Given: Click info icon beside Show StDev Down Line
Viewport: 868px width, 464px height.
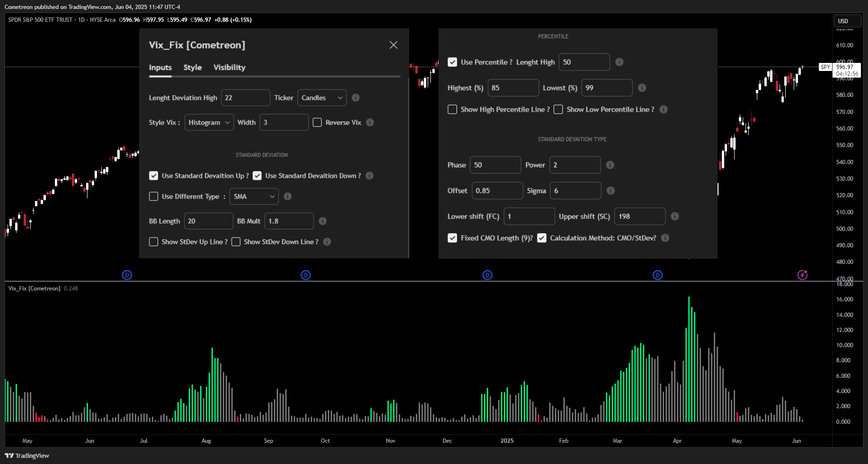Looking at the screenshot, I should (327, 242).
